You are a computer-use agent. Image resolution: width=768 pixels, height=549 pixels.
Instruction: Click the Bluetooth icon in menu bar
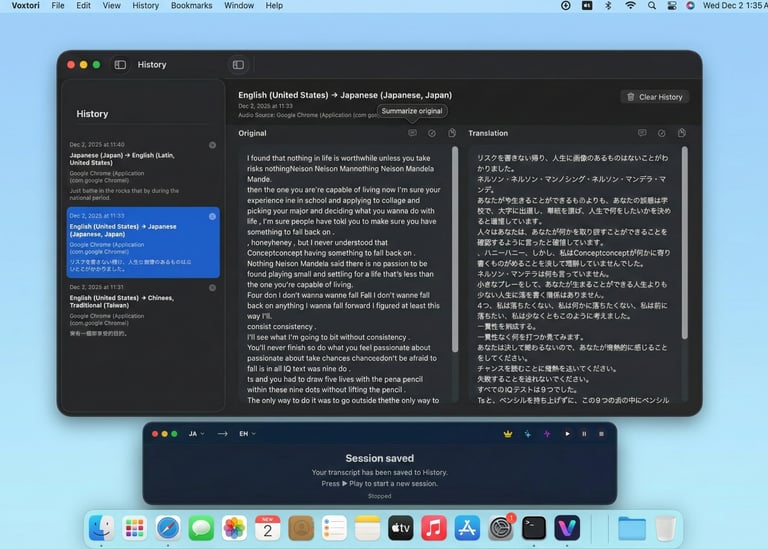(608, 5)
